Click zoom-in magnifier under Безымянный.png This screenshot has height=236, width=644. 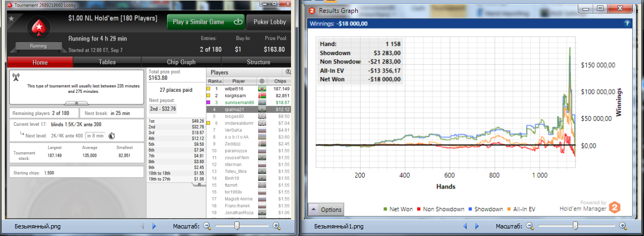(276, 226)
